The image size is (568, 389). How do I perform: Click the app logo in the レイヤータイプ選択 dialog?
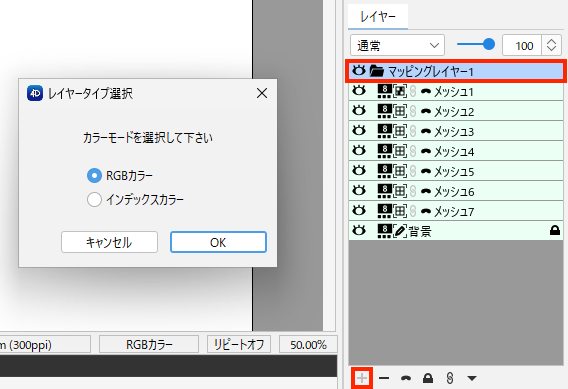coord(35,93)
